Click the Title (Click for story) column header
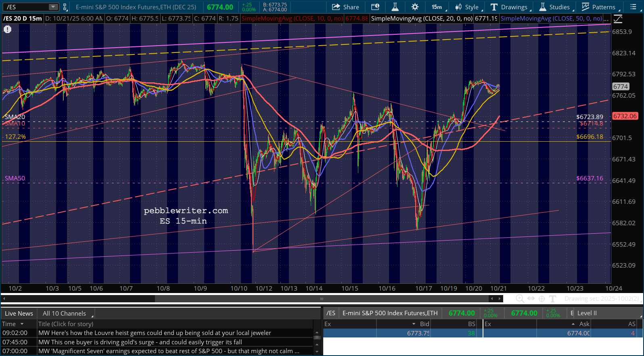The width and height of the screenshot is (644, 356). coord(175,324)
